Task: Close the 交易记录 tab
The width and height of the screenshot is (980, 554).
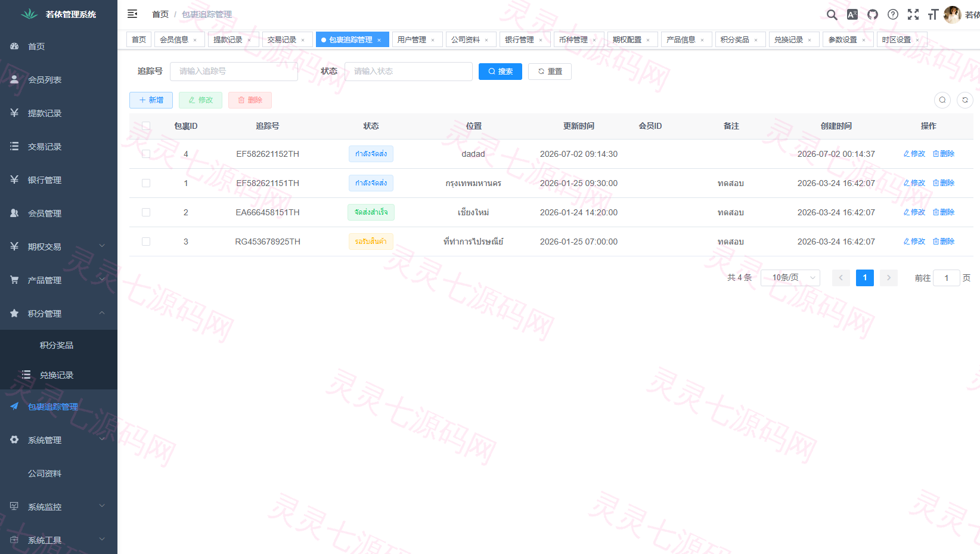Action: 303,40
